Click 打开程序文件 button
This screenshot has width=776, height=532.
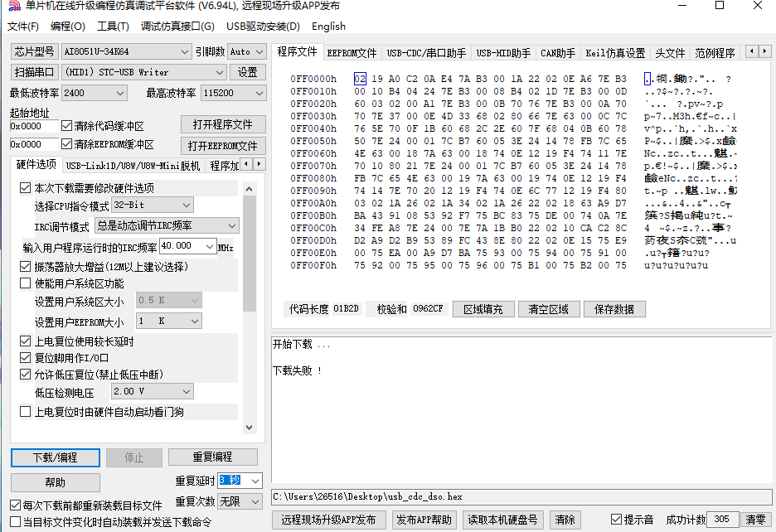(223, 124)
